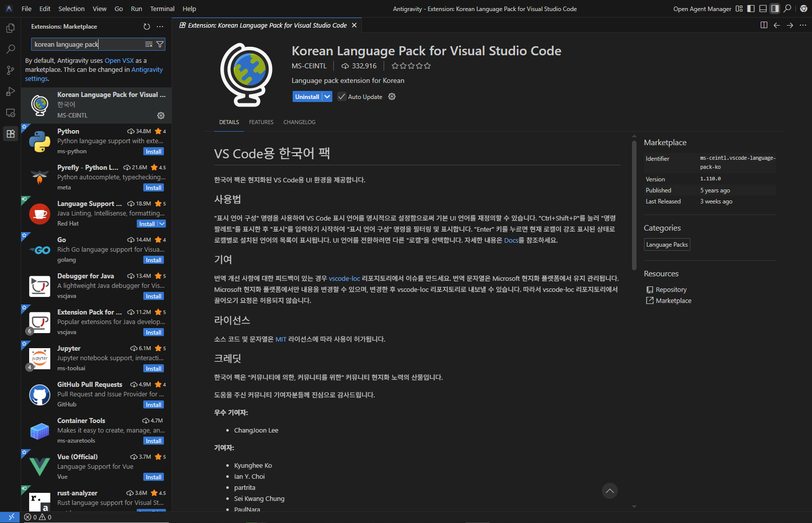Open the Selection menu

pos(71,9)
